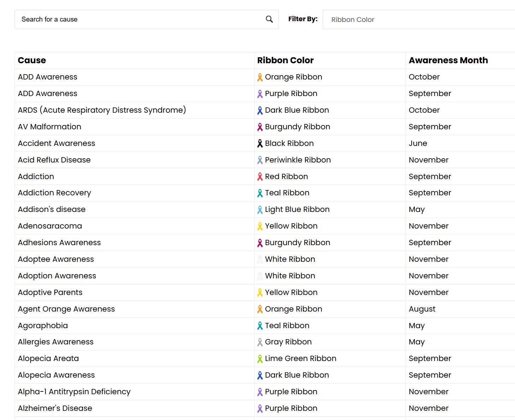Click the search magnifying glass icon

(269, 19)
